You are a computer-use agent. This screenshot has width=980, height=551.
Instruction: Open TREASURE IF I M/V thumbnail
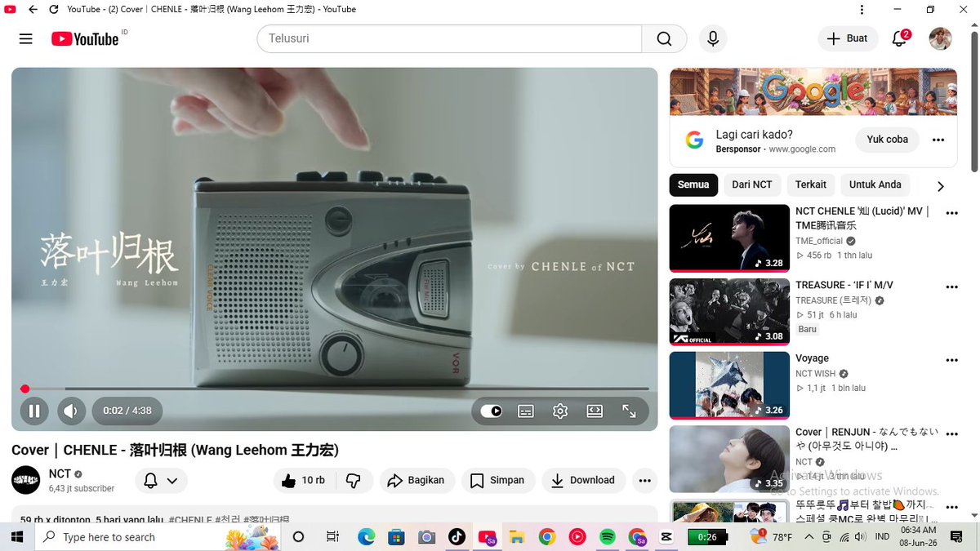pos(729,311)
